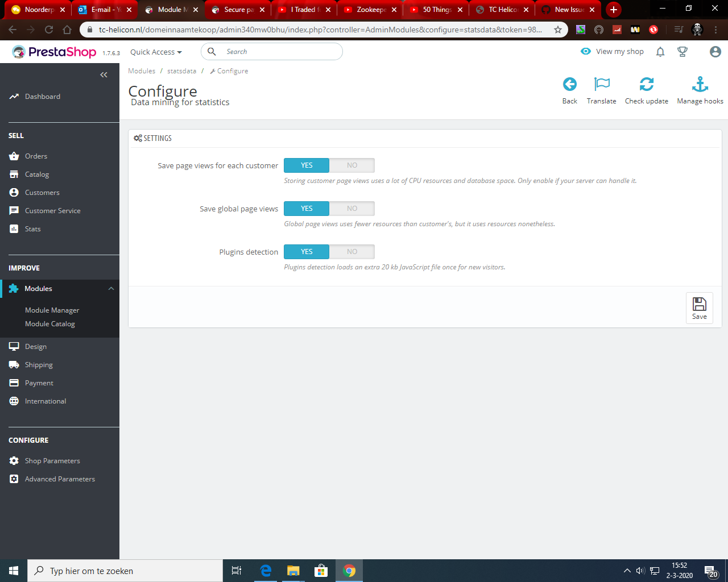Collapse the left navigation with the double chevron

104,74
